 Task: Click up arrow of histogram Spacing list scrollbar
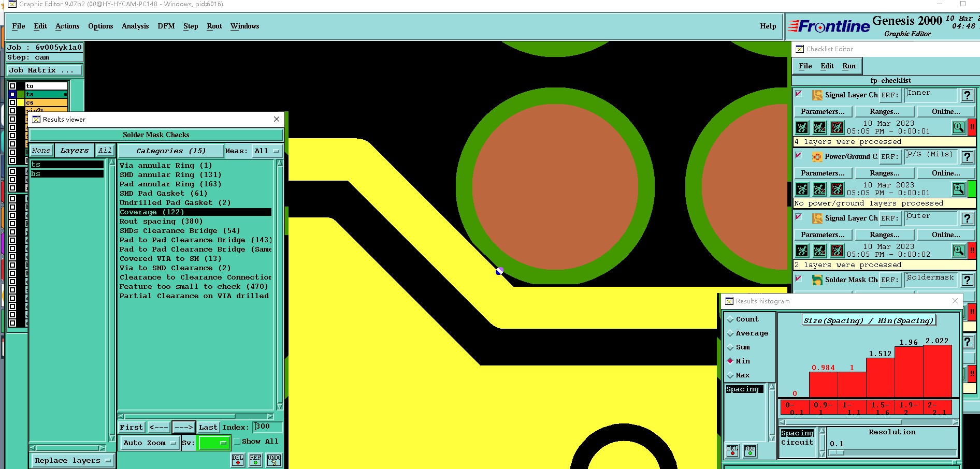[772, 387]
